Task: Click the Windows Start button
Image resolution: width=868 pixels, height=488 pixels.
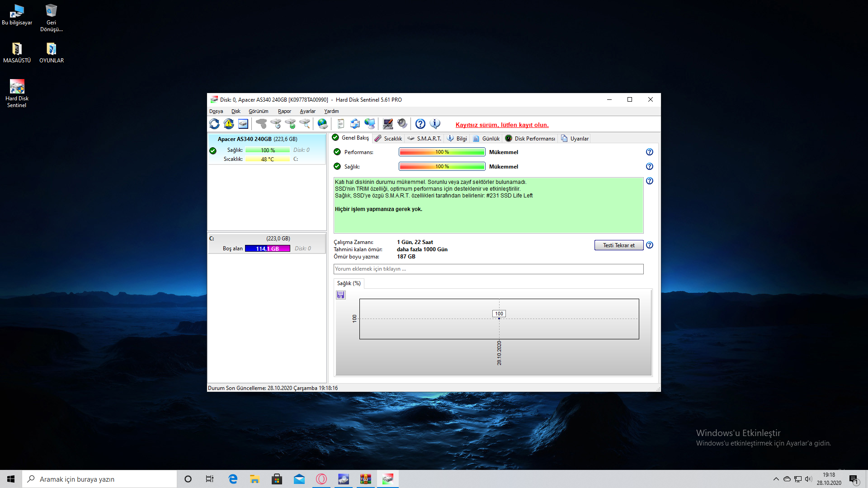Action: 11,479
